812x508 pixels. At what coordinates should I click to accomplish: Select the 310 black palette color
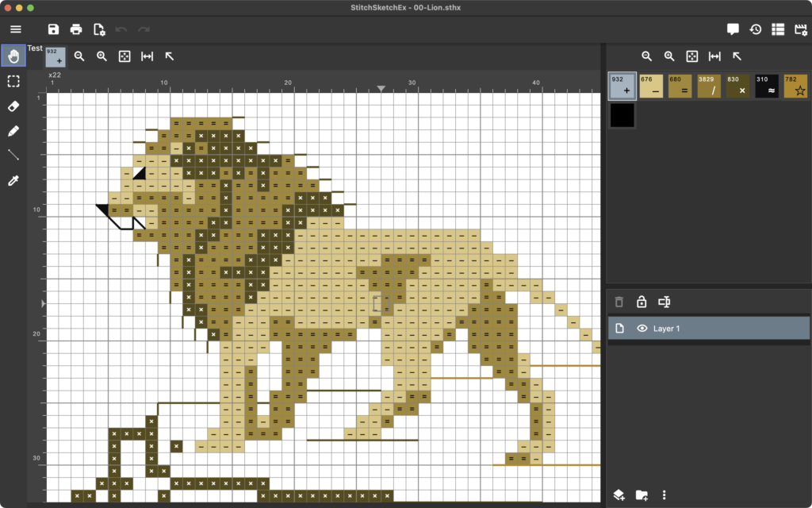coord(766,86)
